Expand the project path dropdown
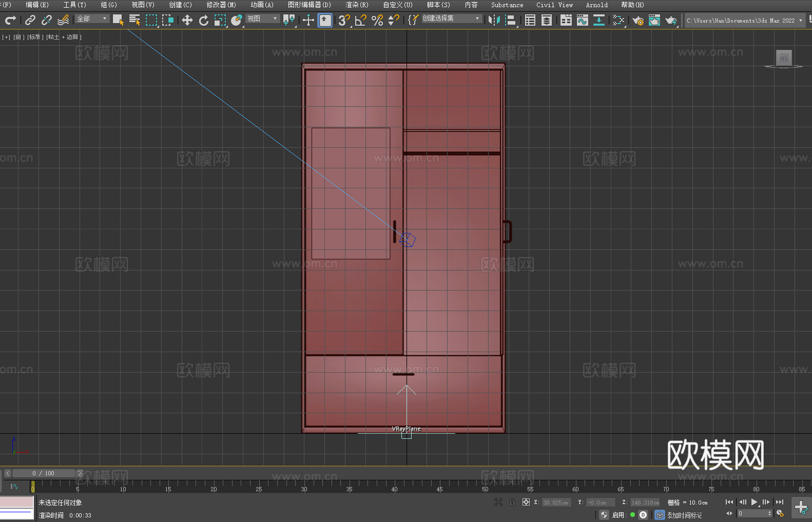The width and height of the screenshot is (812, 522). point(800,21)
